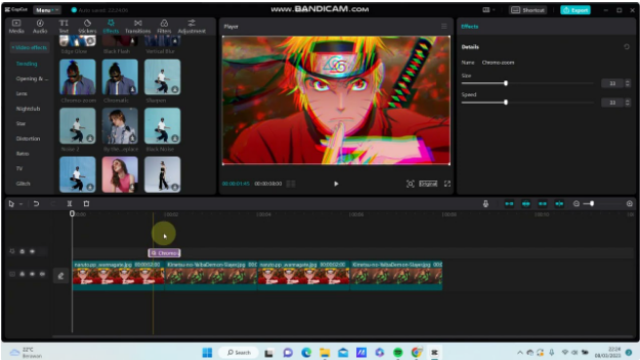This screenshot has width=640, height=360.
Task: Select the Black Noise effect thumbnail
Action: 162,126
